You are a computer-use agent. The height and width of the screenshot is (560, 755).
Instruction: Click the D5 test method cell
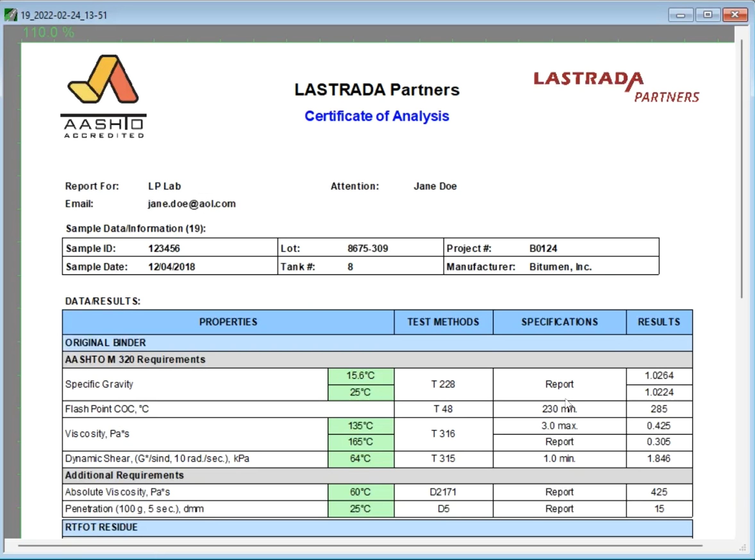click(x=444, y=509)
